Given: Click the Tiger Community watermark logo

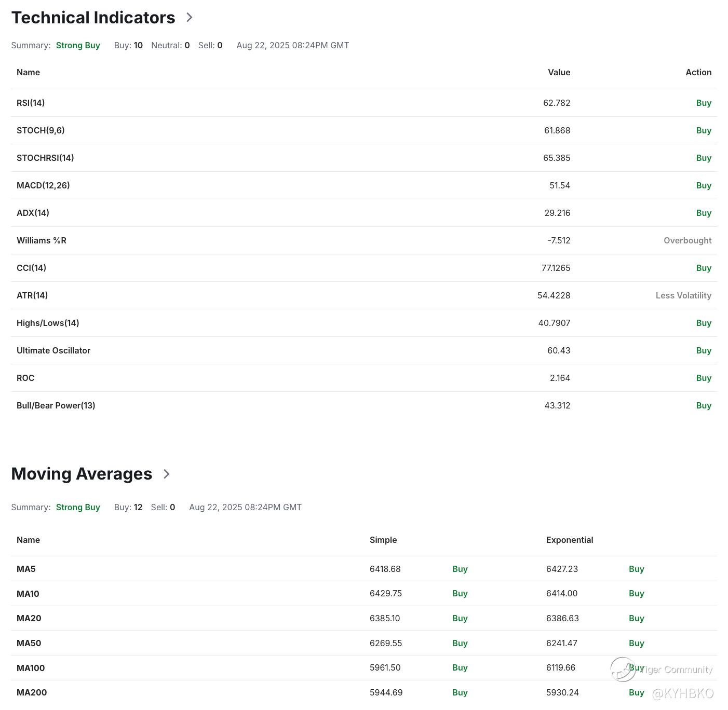Looking at the screenshot, I should 623,669.
